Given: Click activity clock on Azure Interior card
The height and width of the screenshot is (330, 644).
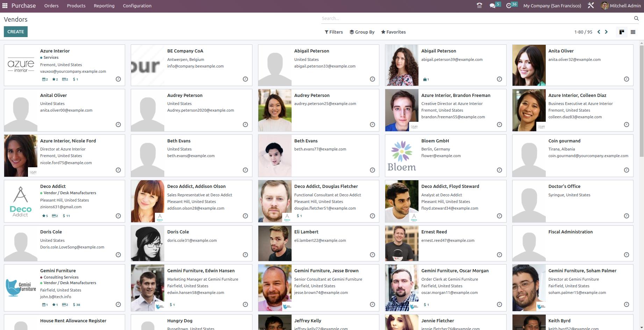Looking at the screenshot, I should click(118, 79).
